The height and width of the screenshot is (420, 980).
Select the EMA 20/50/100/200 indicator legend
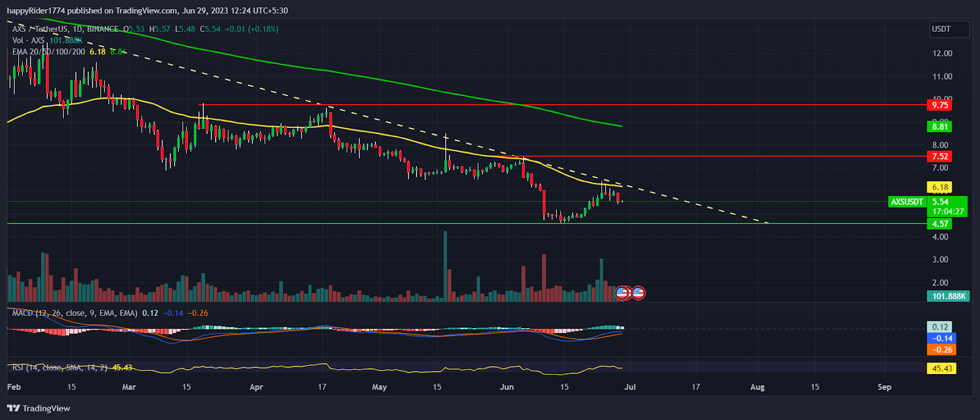point(49,51)
